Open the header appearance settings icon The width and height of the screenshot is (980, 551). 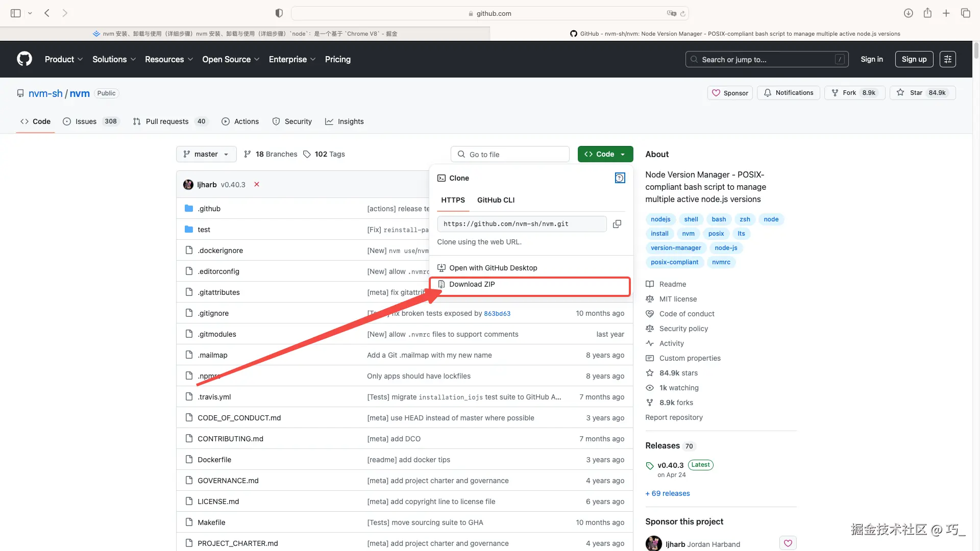948,59
